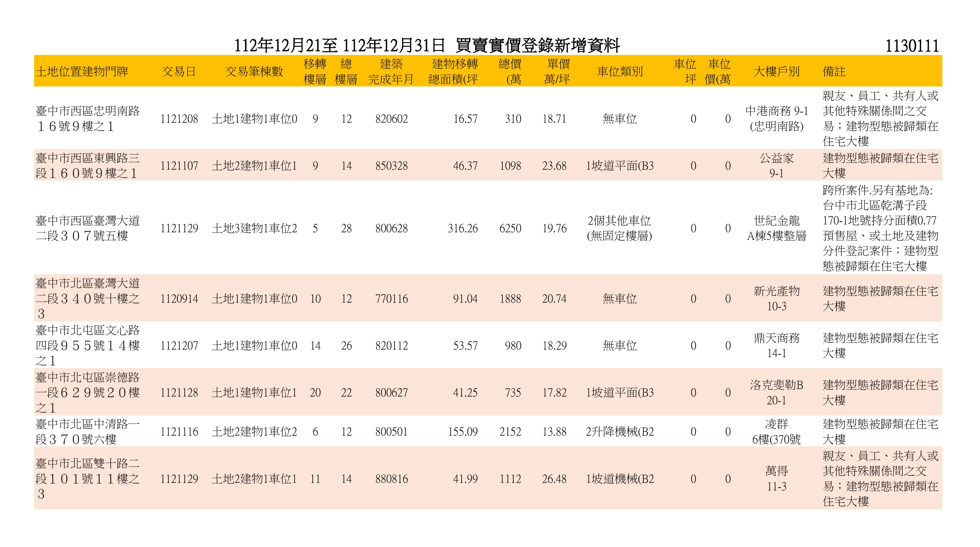The image size is (980, 547).
Task: Select the 車位類別 column header
Action: pyautogui.click(x=620, y=72)
